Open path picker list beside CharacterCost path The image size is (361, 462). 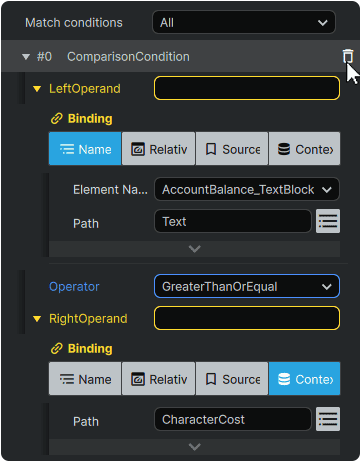point(328,419)
